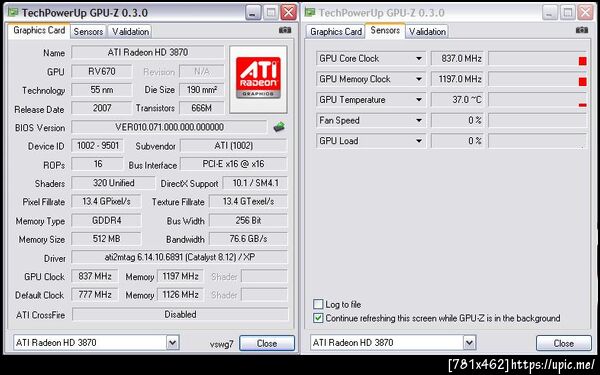The height and width of the screenshot is (375, 600).
Task: Minimize the left GPU-Z window
Action: click(x=253, y=13)
